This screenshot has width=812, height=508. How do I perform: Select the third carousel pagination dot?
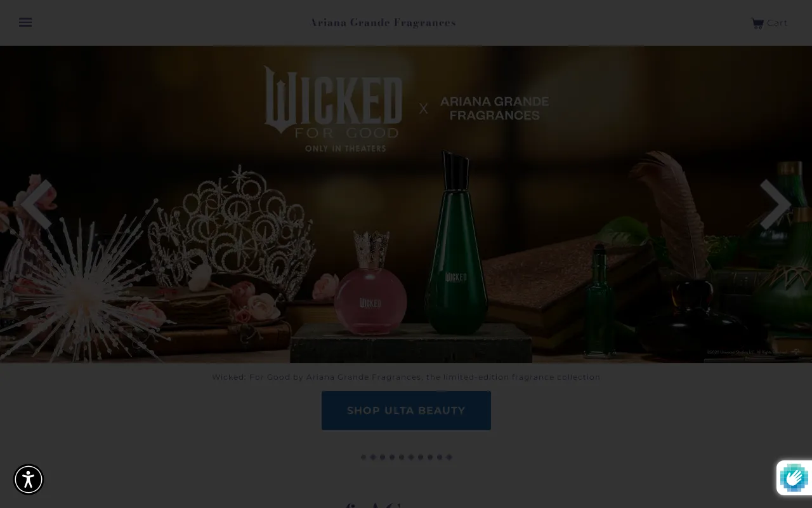383,457
